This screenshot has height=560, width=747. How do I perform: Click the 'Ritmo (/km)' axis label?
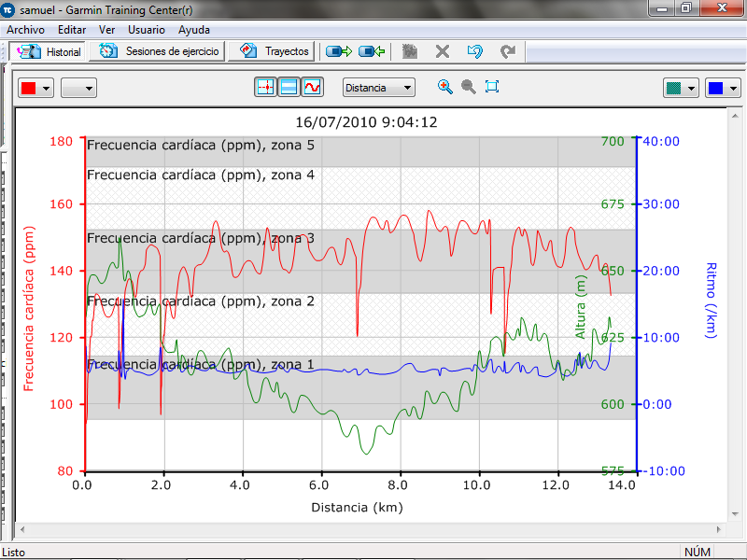point(711,301)
